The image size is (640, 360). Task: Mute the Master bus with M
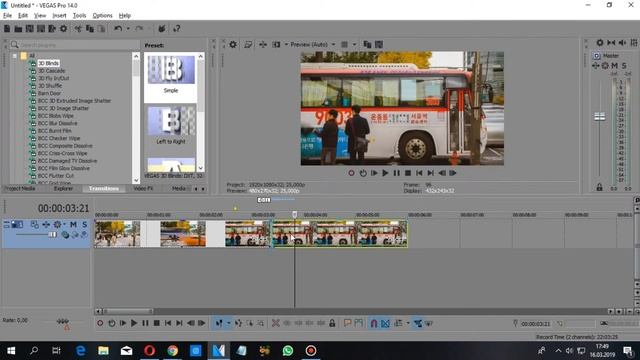pyautogui.click(x=615, y=65)
